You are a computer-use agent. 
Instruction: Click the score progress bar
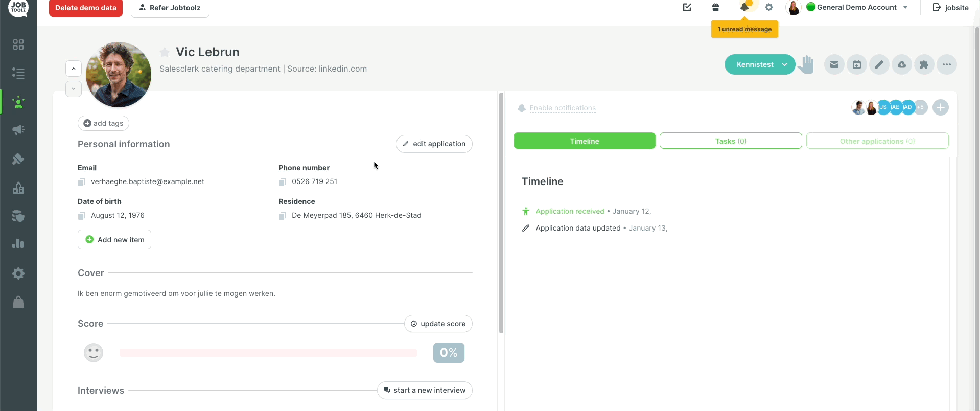268,353
